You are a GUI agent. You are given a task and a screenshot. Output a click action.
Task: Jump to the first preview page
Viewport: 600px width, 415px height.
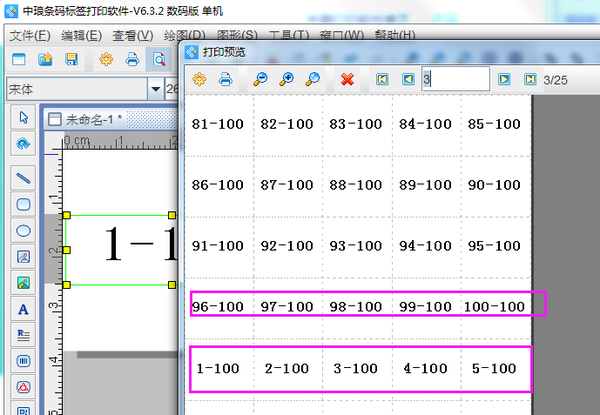pos(382,79)
